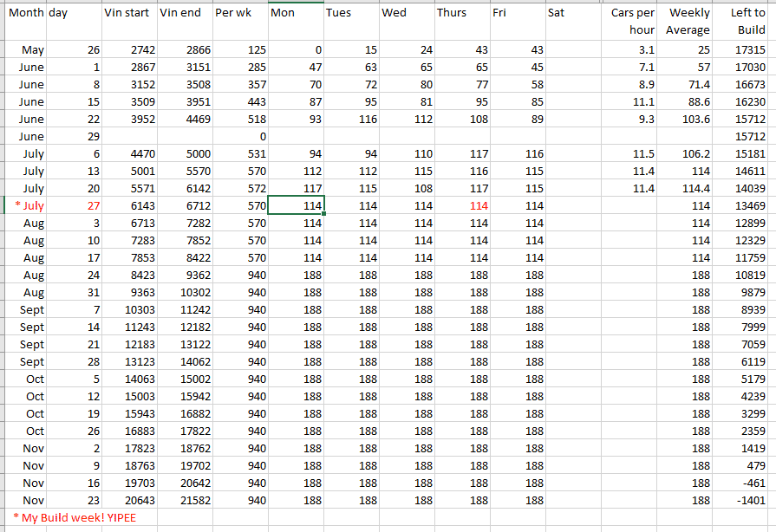Click the Per wk cell showing 0

[x=239, y=136]
